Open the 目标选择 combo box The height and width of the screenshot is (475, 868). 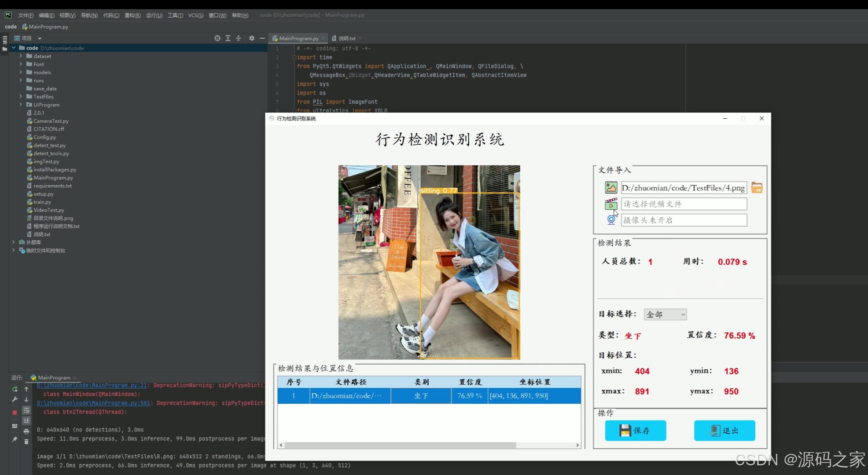pos(665,314)
